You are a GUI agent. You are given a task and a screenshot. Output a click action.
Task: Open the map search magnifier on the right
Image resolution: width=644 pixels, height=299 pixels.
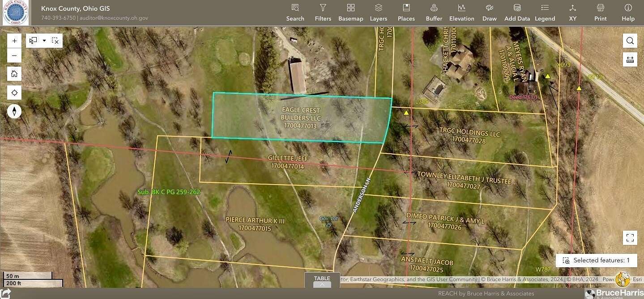(x=630, y=40)
